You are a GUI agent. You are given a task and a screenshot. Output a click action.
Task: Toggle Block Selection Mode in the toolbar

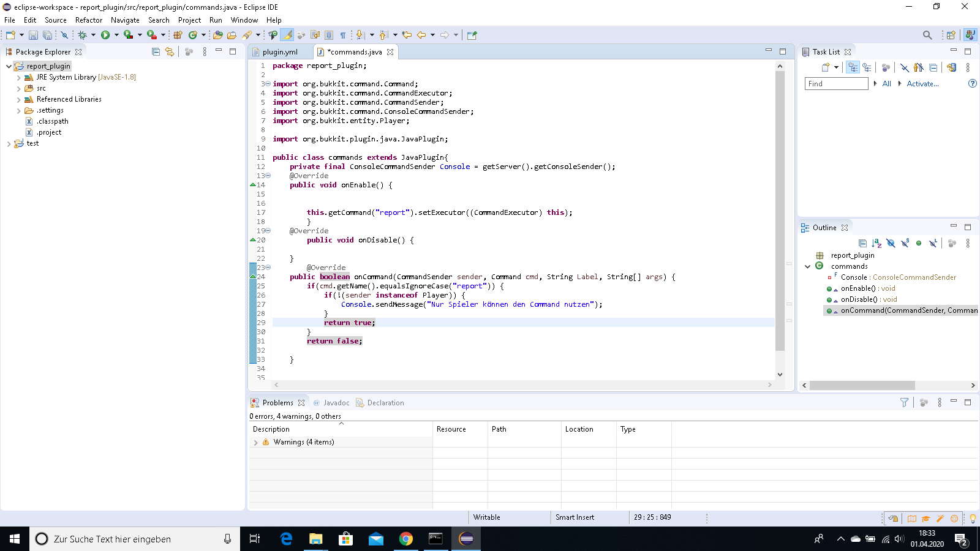point(329,35)
